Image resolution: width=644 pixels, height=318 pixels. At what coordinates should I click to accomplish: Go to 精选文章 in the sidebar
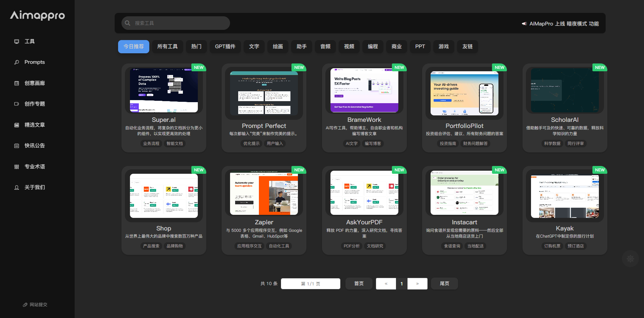34,125
